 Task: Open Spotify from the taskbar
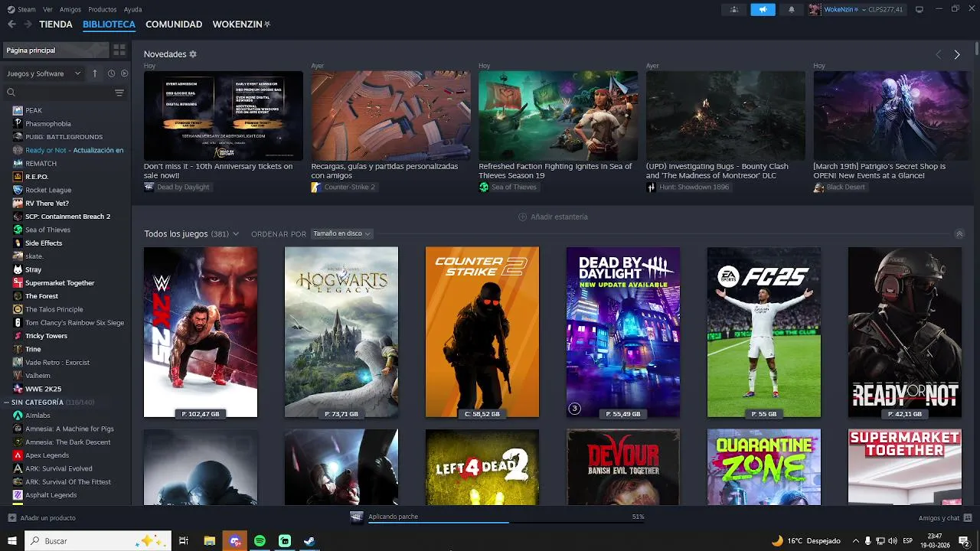tap(260, 541)
